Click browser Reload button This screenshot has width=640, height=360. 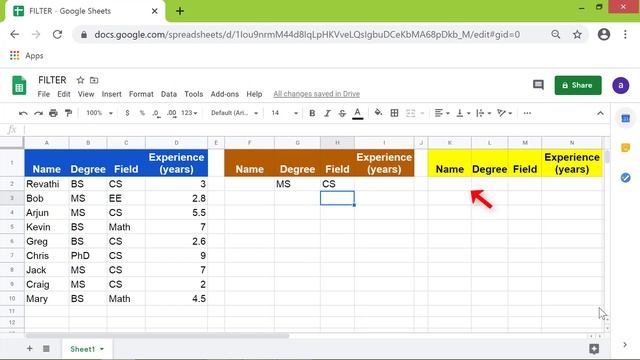[58, 35]
